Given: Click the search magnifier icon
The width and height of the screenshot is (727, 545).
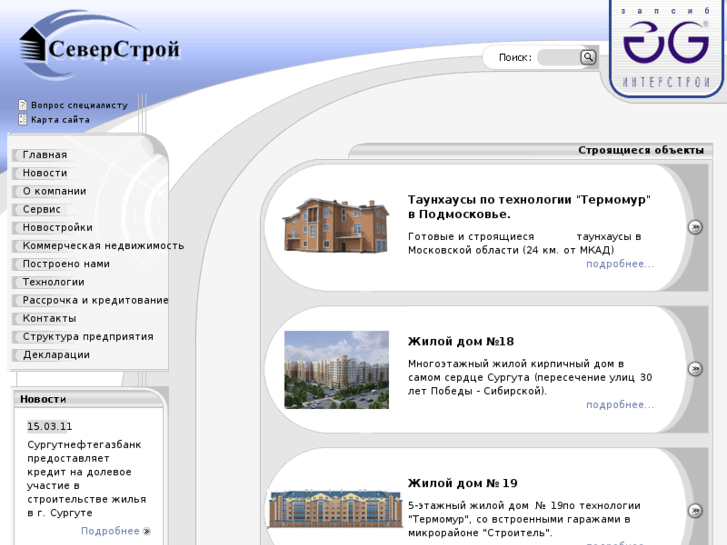Looking at the screenshot, I should 588,57.
